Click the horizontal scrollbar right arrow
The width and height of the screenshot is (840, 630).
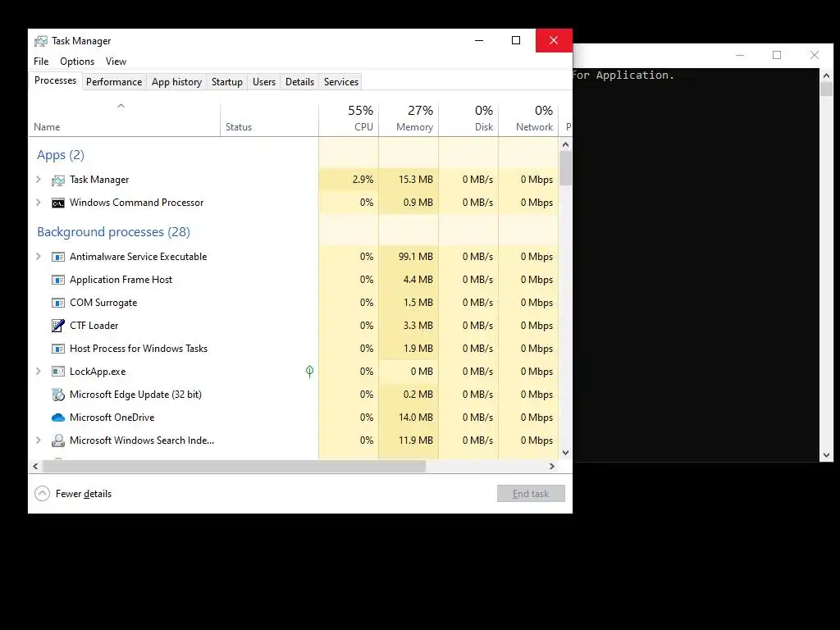click(552, 467)
